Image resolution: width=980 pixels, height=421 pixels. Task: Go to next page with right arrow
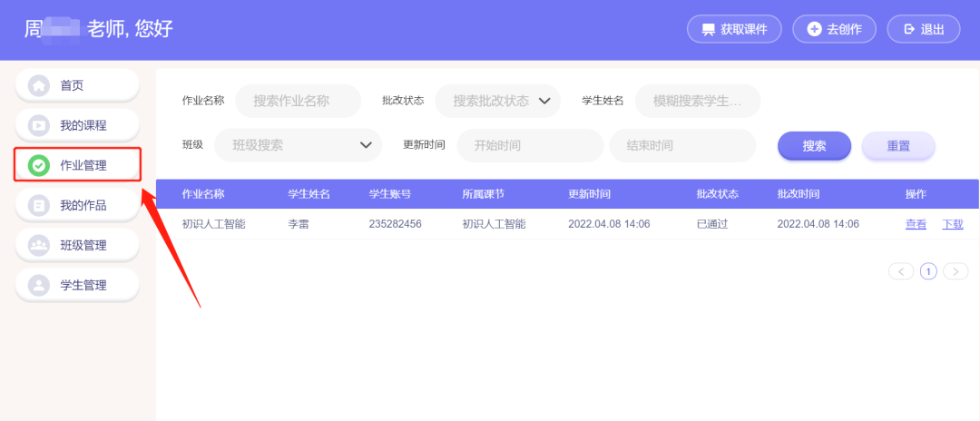[x=955, y=271]
